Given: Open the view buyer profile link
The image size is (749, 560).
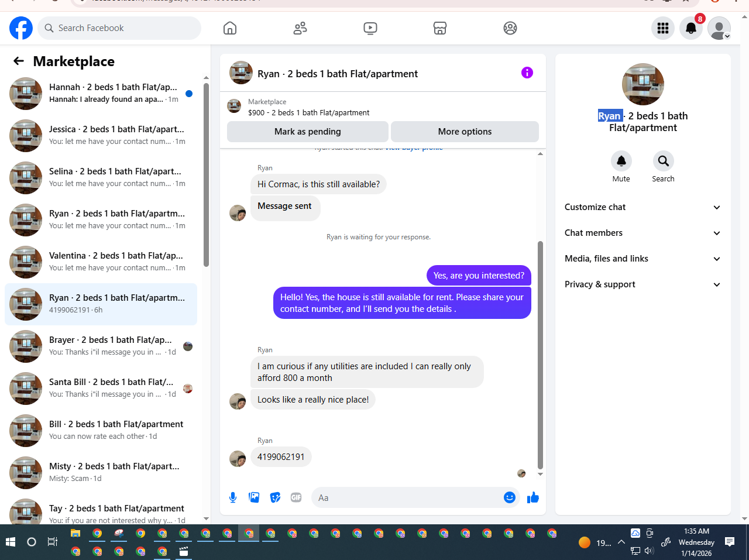Looking at the screenshot, I should (x=414, y=149).
